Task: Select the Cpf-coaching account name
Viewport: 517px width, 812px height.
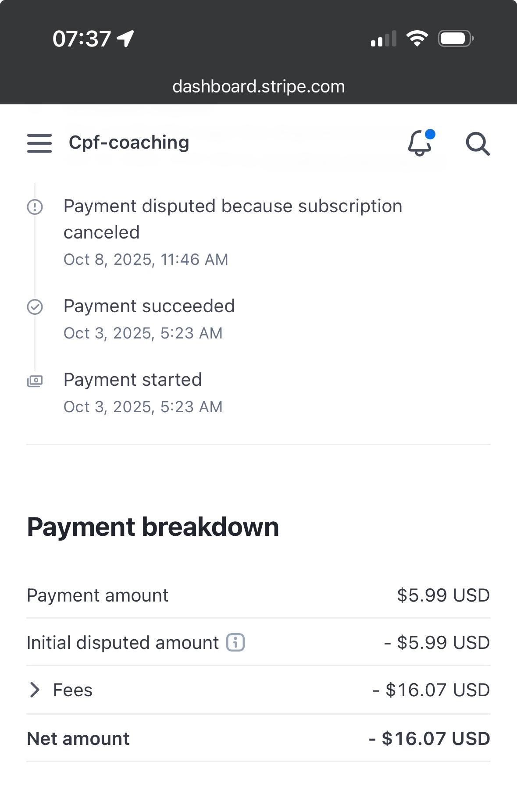Action: point(129,142)
